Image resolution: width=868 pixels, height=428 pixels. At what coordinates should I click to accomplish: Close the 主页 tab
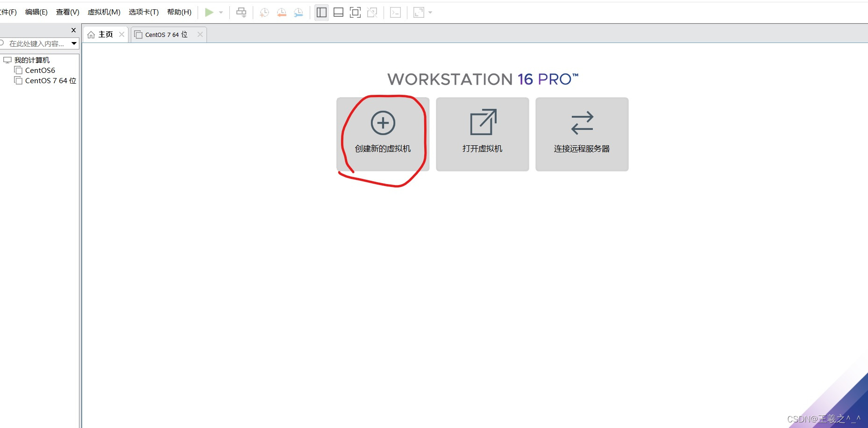121,35
